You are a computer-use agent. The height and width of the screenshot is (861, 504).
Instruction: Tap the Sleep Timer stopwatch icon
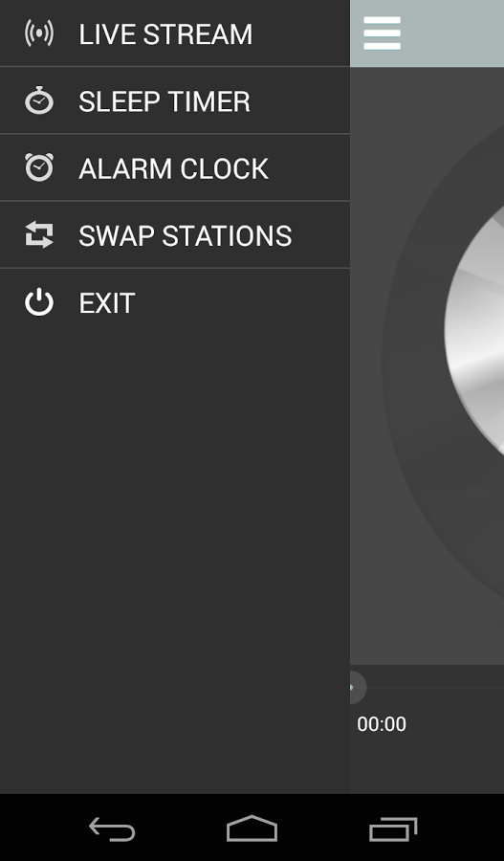[x=39, y=100]
